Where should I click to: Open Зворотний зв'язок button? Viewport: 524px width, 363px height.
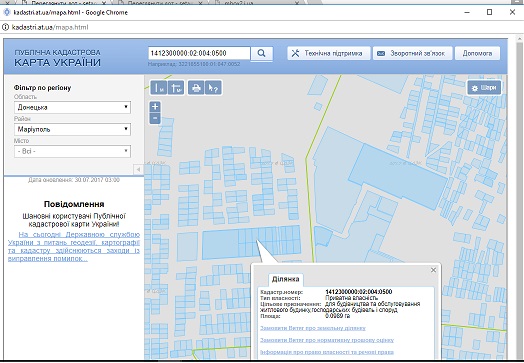click(x=413, y=53)
